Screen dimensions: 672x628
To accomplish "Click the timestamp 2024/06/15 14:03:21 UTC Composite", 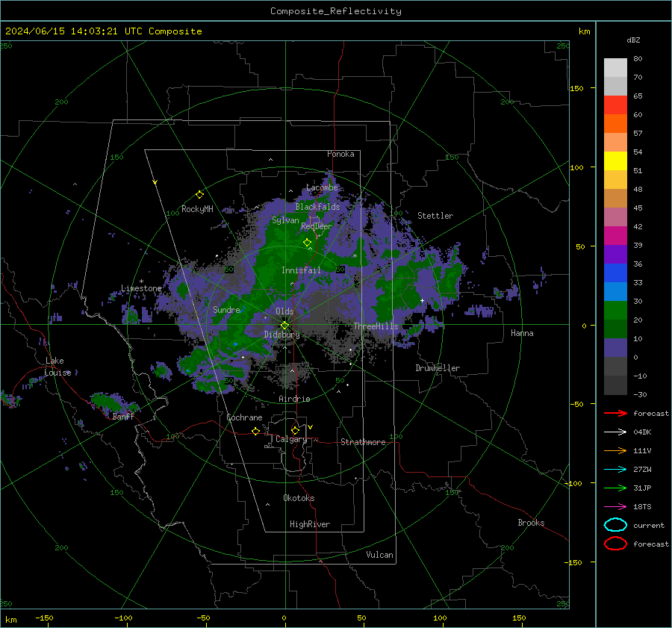I will tap(103, 31).
